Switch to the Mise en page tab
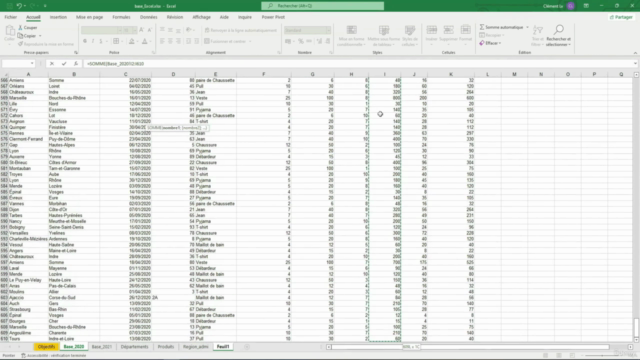Viewport: 640px width, 360px height. pyautogui.click(x=89, y=17)
